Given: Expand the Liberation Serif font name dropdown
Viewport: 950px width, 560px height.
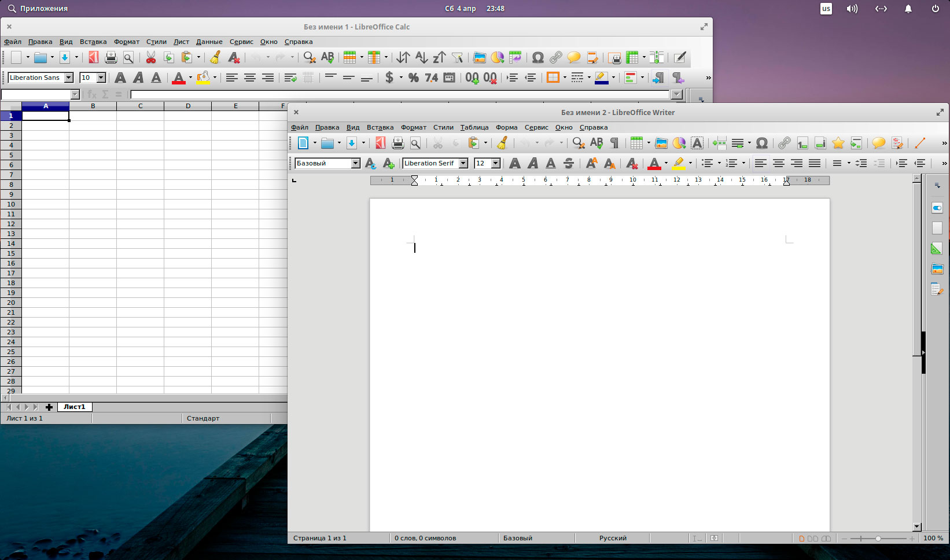Looking at the screenshot, I should click(x=463, y=163).
